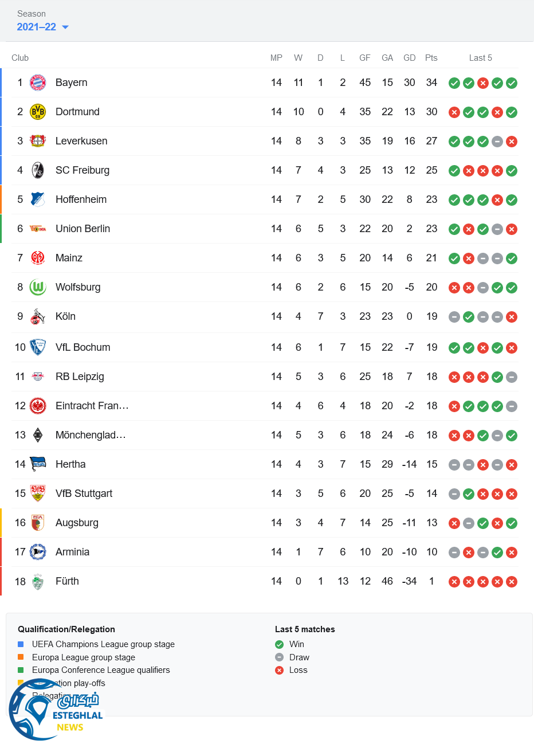Click the dropdown arrow beside the season
Image resolution: width=534 pixels, height=756 pixels.
point(65,27)
